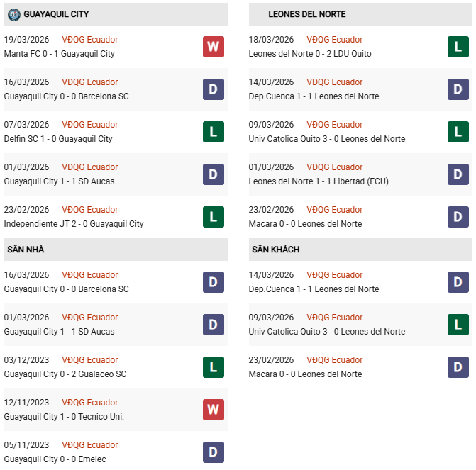Open the Leones del Norte 0 - 2 LDU Quito match

pos(310,54)
